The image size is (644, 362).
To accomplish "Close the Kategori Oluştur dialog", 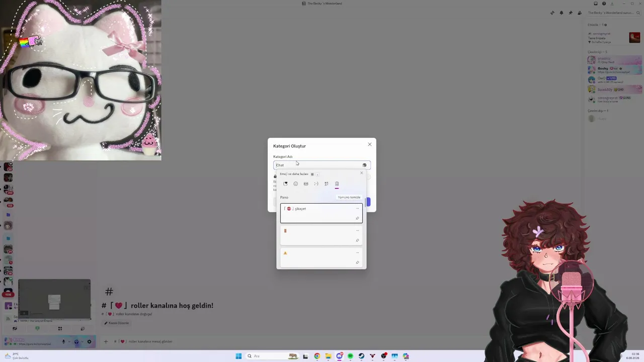I will coord(370,144).
